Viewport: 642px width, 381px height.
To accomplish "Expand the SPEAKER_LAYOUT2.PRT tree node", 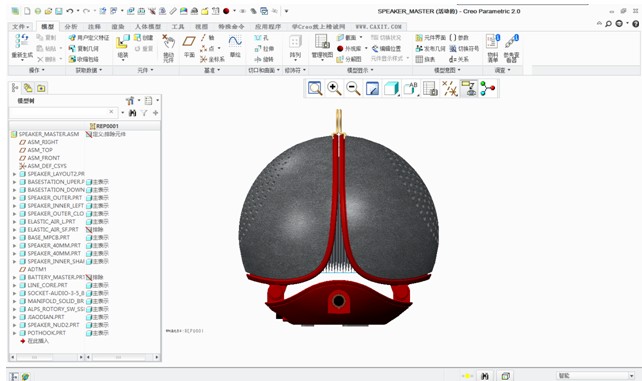I will [14, 174].
